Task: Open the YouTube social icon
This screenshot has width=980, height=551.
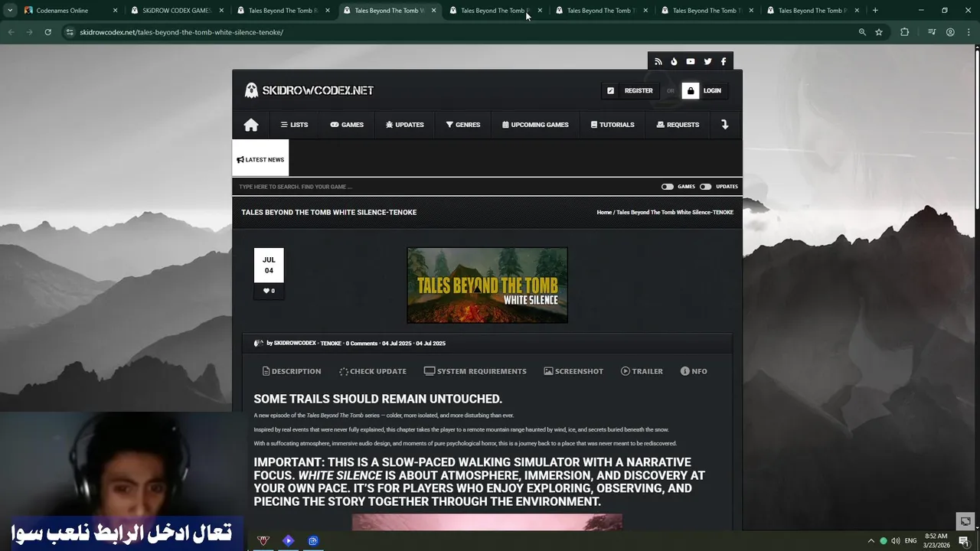Action: coord(691,61)
